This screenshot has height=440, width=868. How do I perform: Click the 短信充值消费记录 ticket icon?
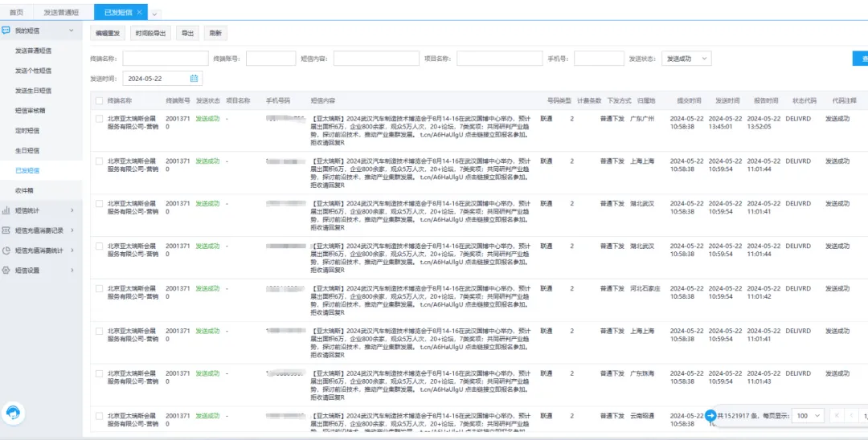coord(6,230)
